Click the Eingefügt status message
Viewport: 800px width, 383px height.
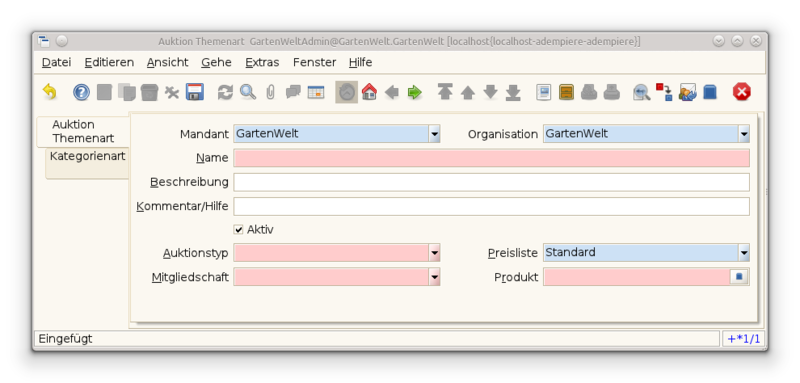(x=65, y=339)
